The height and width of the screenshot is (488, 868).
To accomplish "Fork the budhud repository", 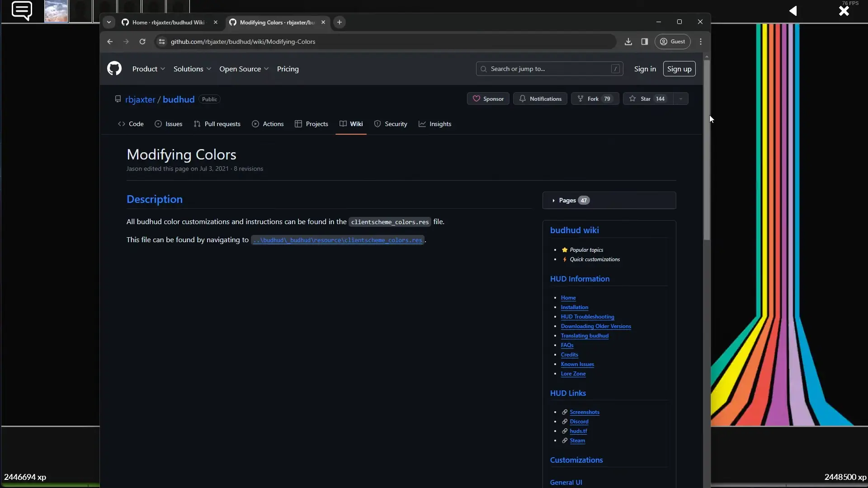I will click(595, 99).
